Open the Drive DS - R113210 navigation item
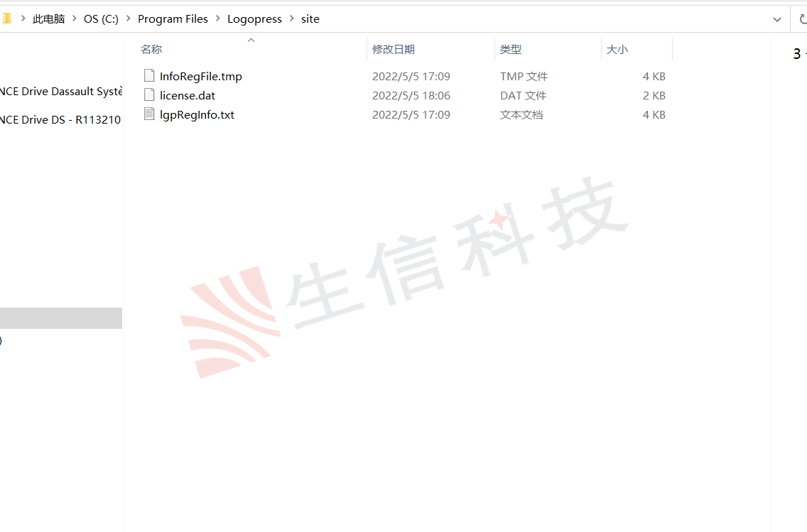This screenshot has width=807, height=532. [x=61, y=119]
